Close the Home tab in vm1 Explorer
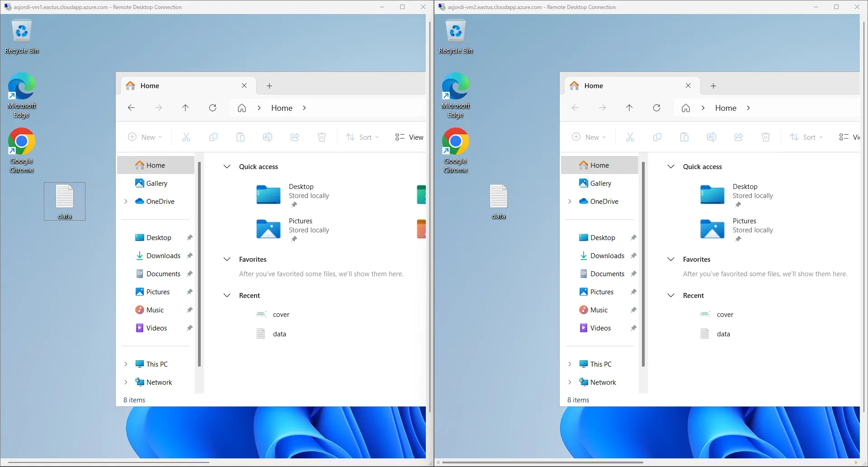This screenshot has height=467, width=868. [x=244, y=85]
